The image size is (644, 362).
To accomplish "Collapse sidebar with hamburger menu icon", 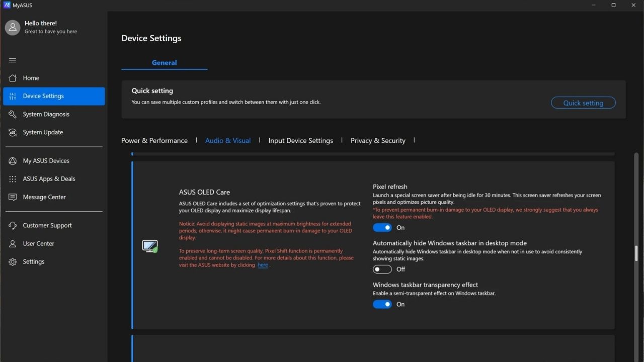I will tap(13, 60).
